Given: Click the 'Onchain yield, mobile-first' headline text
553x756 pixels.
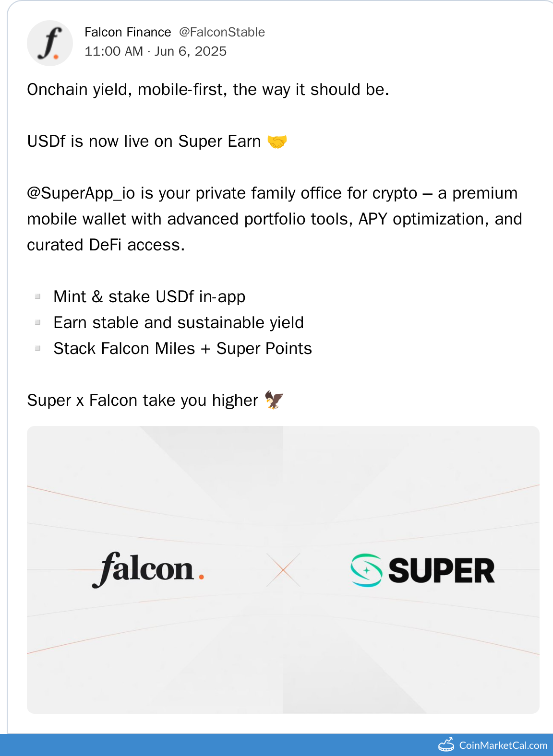Looking at the screenshot, I should pos(208,90).
